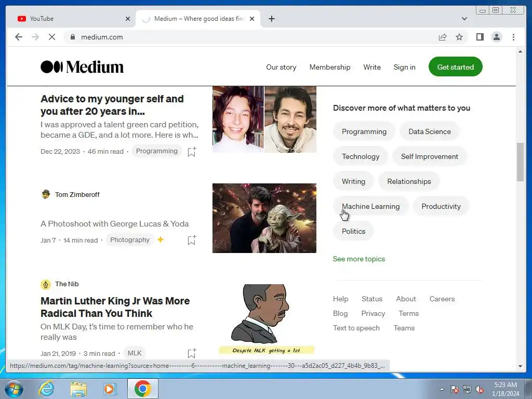Open the media player taskbar icon
Viewport: 532px width, 399px height.
click(109, 389)
